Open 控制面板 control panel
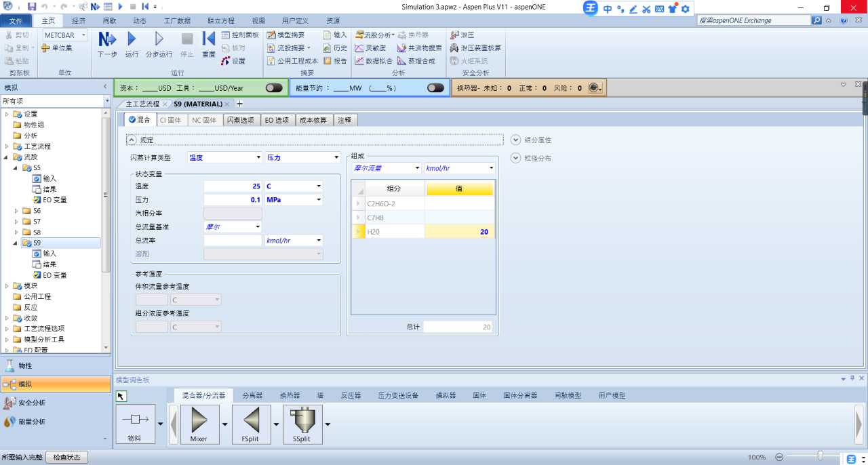 click(x=239, y=35)
